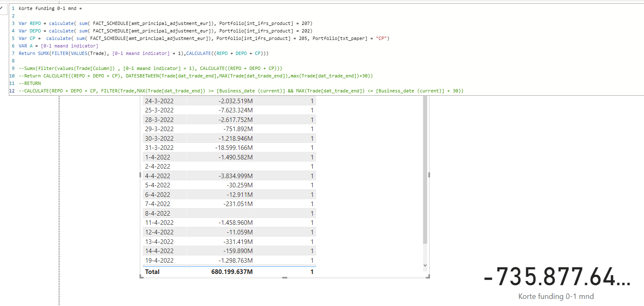Viewport: 644px width, 306px height.
Task: Click the value -331.419M
Action: coord(238,241)
